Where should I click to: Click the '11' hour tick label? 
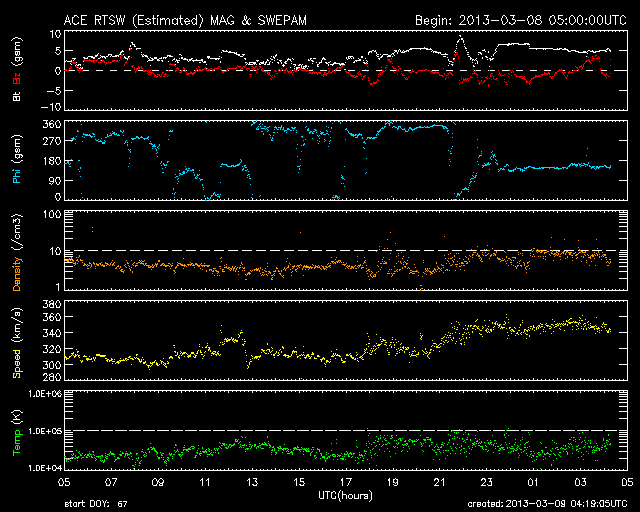205,482
